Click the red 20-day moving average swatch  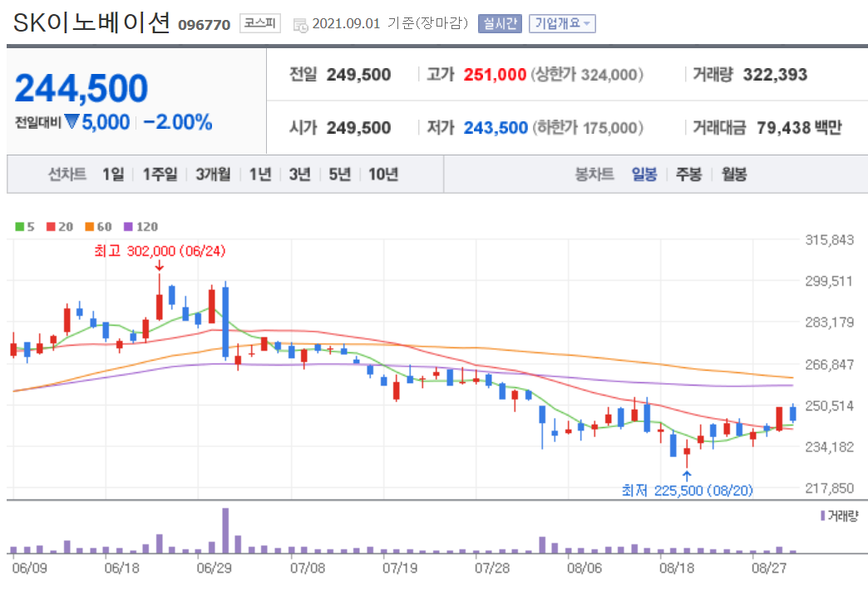pyautogui.click(x=51, y=226)
